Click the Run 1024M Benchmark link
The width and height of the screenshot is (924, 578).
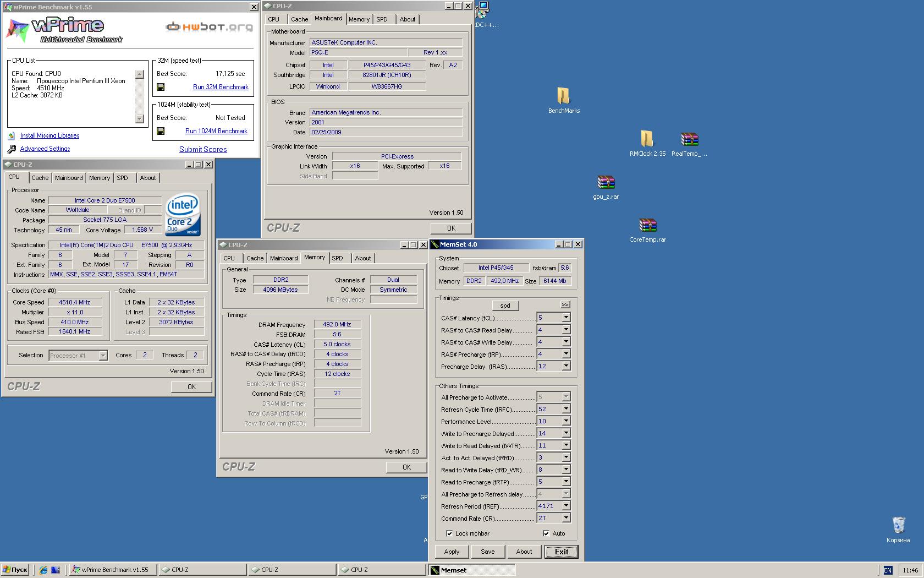coord(216,131)
